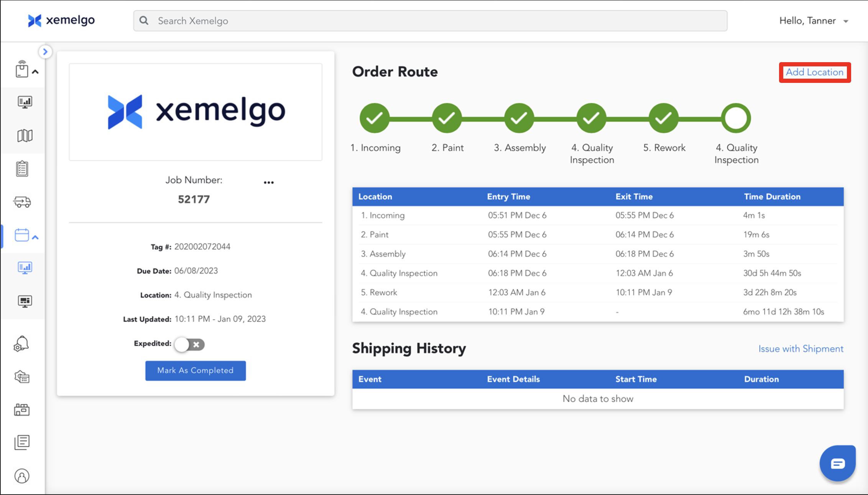Screen dimensions: 868x495
Task: Toggle the Expedited switch
Action: [x=189, y=344]
